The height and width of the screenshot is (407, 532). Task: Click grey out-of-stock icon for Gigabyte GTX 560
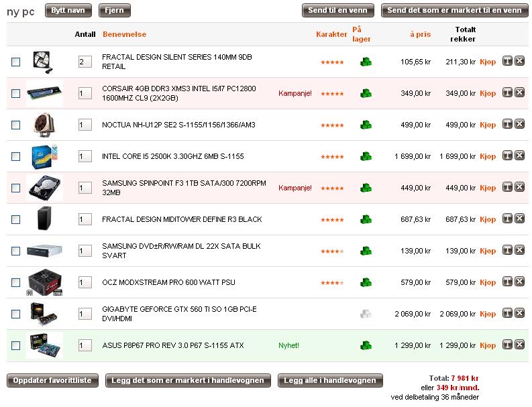click(x=366, y=314)
